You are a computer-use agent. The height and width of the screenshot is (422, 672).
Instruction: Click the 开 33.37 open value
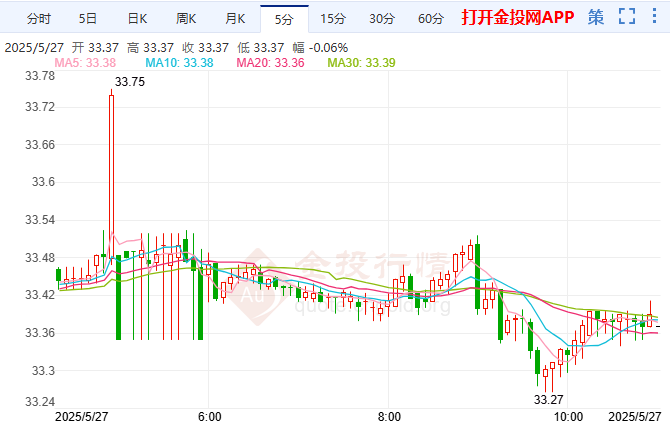click(95, 48)
